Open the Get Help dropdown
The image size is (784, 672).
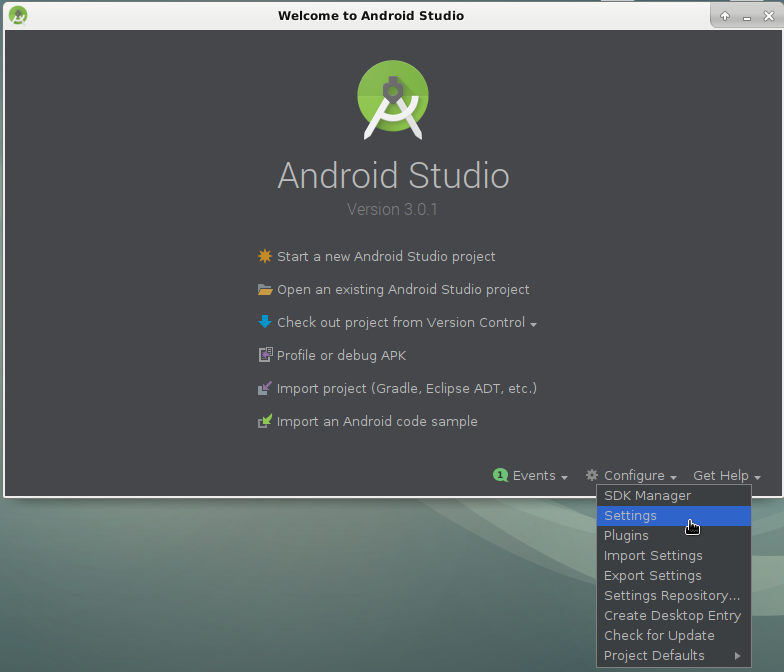727,476
